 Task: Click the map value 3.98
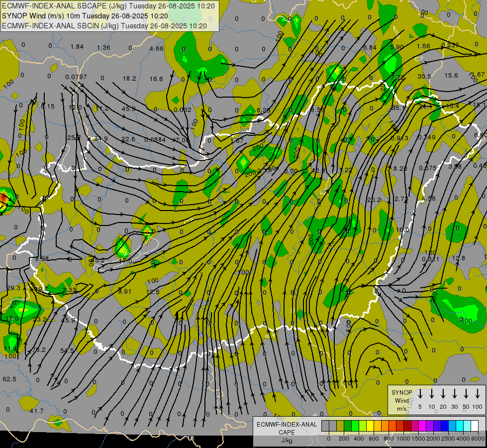(455, 167)
